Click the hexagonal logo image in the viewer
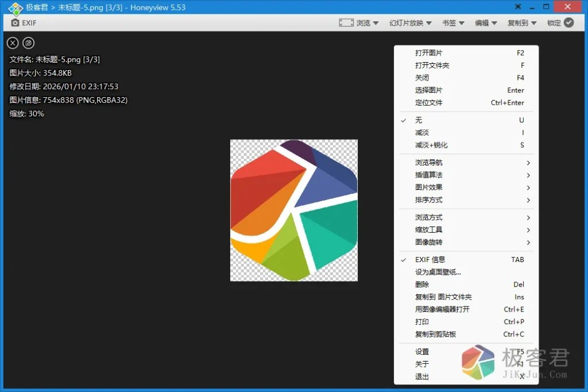Viewport: 588px width, 392px height. (293, 210)
